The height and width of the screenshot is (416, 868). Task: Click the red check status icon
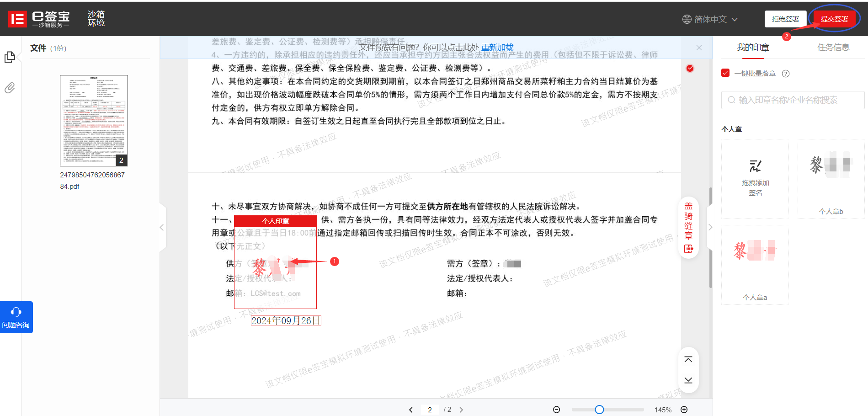tap(690, 68)
